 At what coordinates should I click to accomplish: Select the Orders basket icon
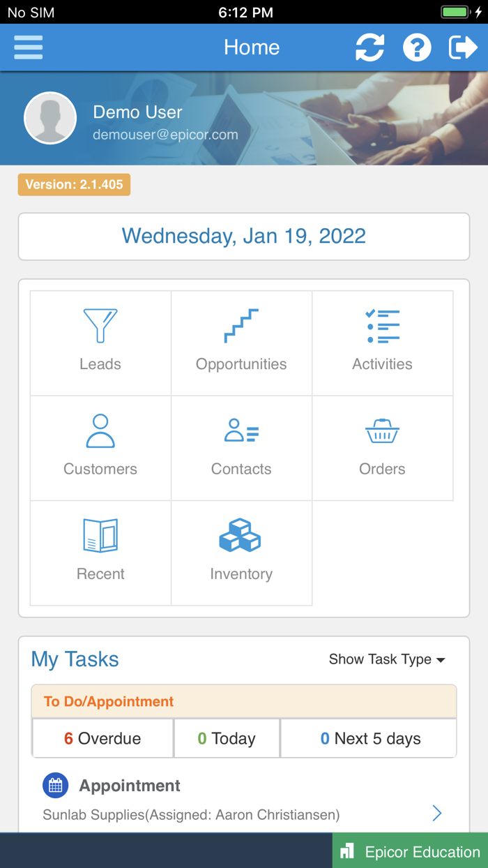(x=382, y=431)
